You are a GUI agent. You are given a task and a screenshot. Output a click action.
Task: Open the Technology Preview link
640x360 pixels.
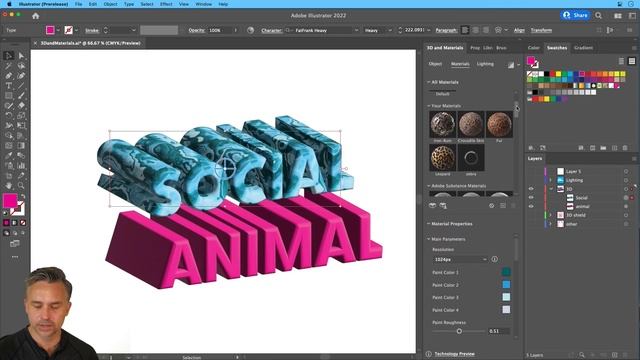coord(454,354)
